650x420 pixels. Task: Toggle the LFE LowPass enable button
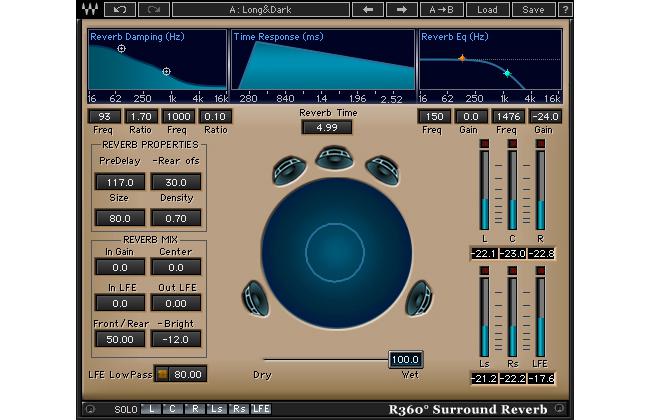(160, 374)
